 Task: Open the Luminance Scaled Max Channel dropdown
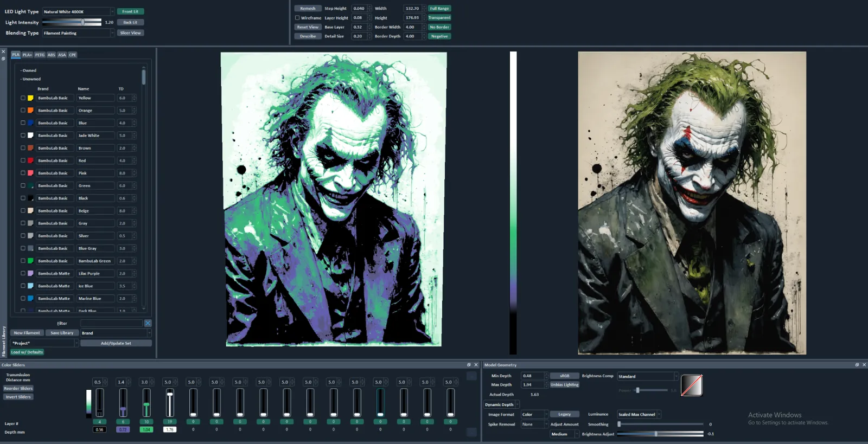[639, 414]
